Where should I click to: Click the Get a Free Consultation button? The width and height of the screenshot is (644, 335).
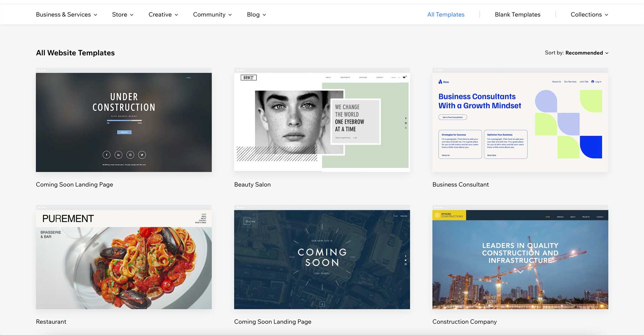453,117
